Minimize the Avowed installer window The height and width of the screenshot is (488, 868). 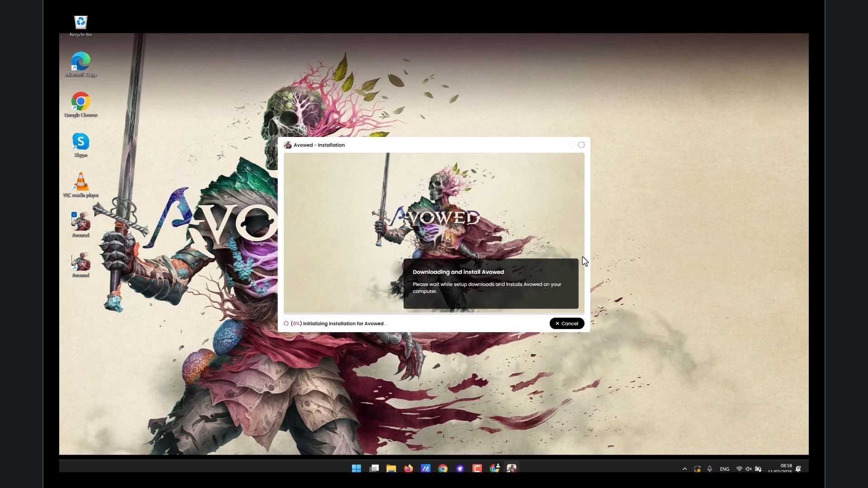tap(573, 145)
